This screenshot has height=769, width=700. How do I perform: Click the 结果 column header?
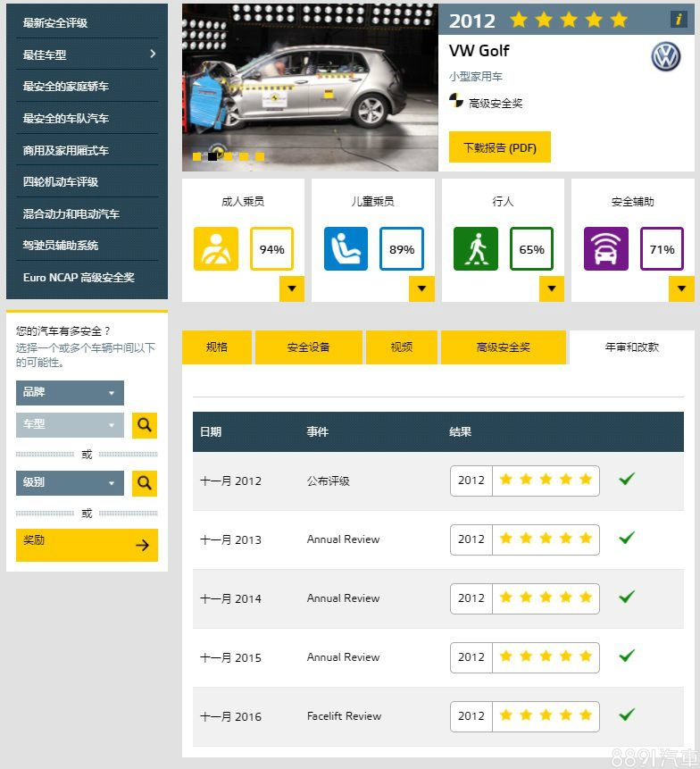(x=461, y=432)
